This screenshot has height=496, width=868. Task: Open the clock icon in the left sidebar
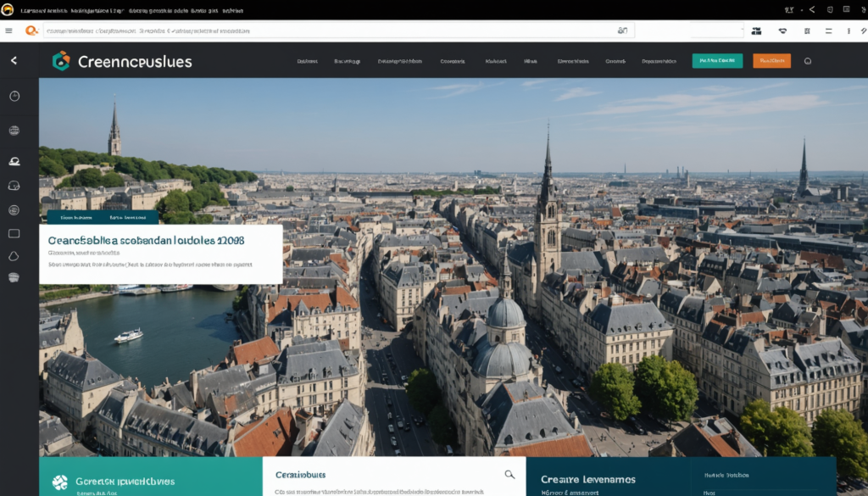pos(14,97)
